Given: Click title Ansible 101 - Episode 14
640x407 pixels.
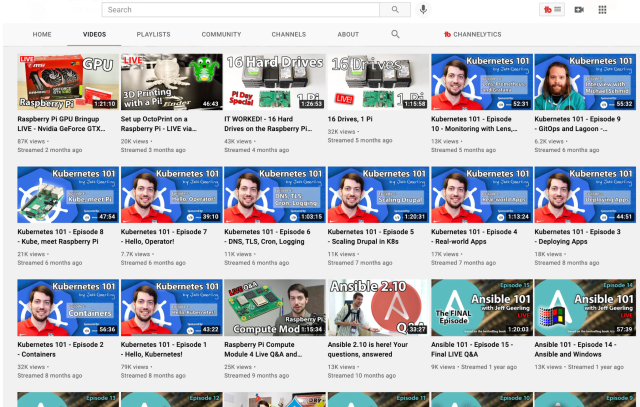Looking at the screenshot, I should 575,349.
